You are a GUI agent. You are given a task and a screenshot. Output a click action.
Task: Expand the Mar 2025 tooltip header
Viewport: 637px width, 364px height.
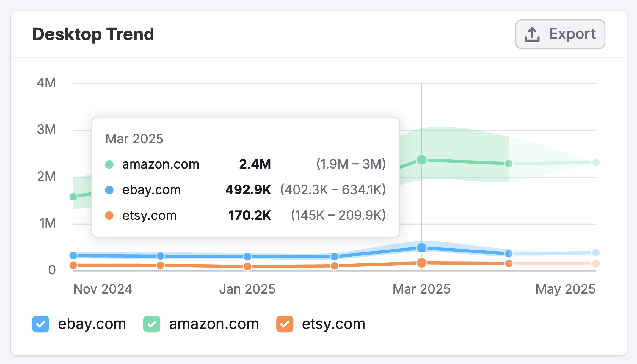134,139
